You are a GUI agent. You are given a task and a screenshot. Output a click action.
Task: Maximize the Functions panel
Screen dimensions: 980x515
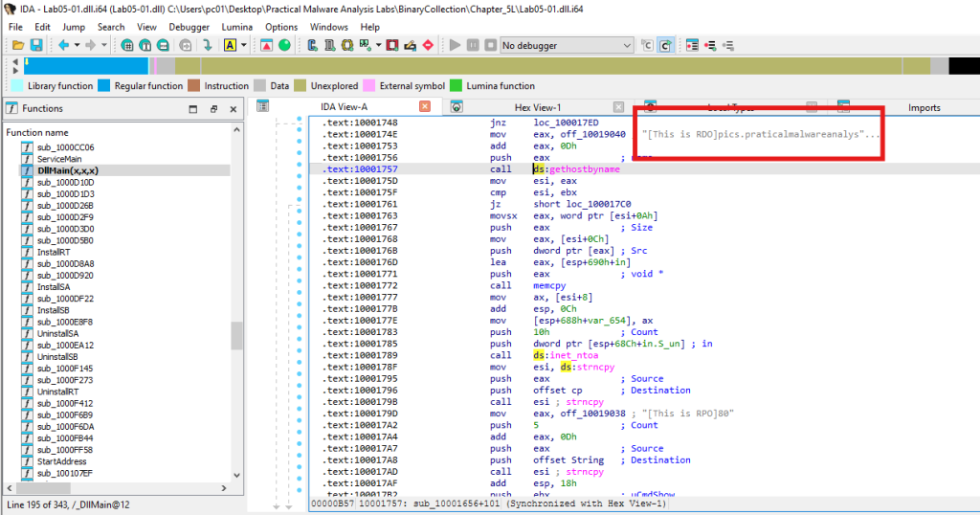(x=193, y=109)
